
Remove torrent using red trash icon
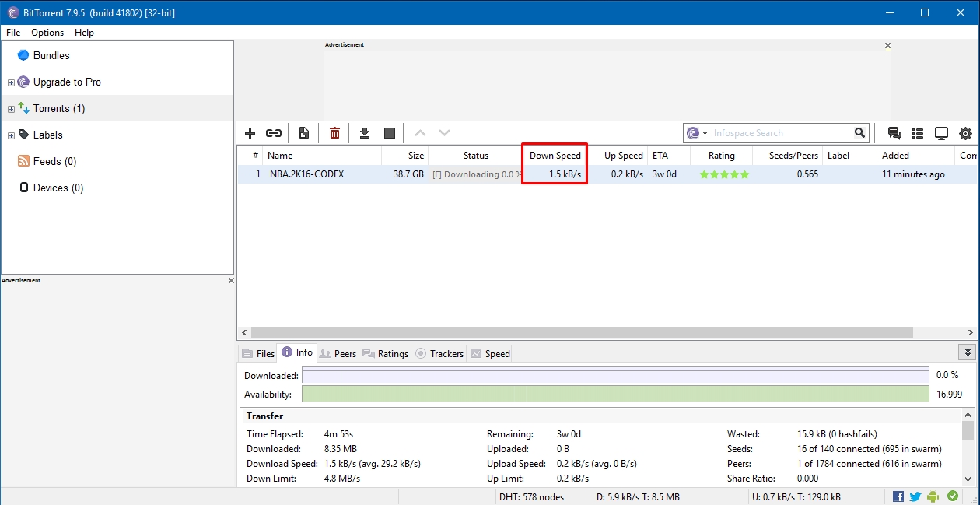point(334,133)
